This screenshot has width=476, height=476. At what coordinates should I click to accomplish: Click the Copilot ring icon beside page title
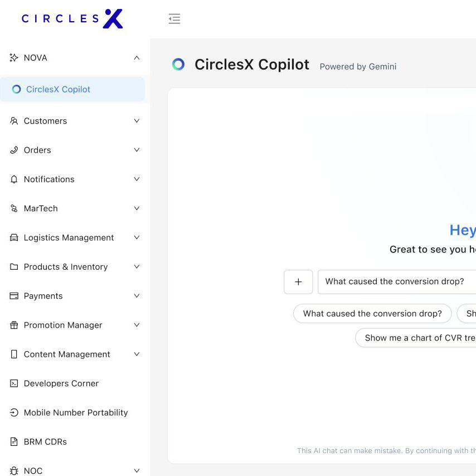pyautogui.click(x=178, y=64)
